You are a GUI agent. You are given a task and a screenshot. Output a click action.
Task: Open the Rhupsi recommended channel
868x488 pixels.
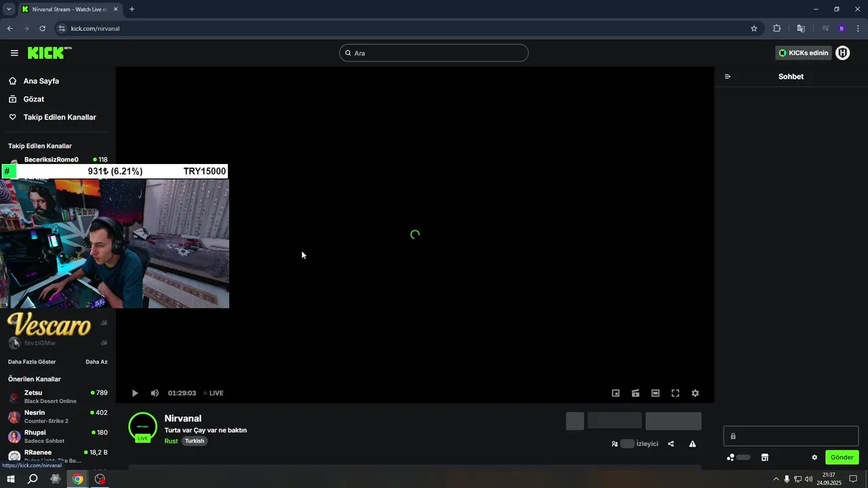pyautogui.click(x=58, y=436)
